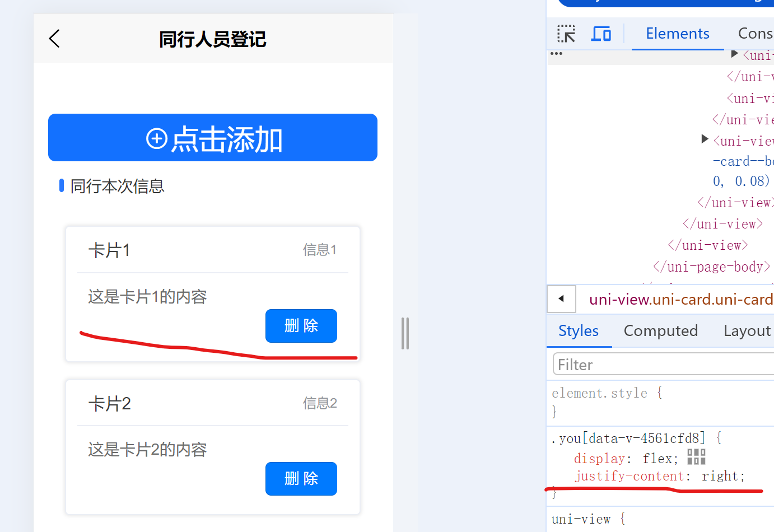
Task: Click the Filter styles input field
Action: point(664,365)
